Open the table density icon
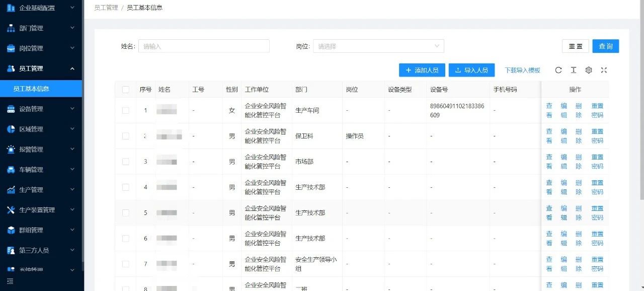644x291 pixels. tap(573, 70)
